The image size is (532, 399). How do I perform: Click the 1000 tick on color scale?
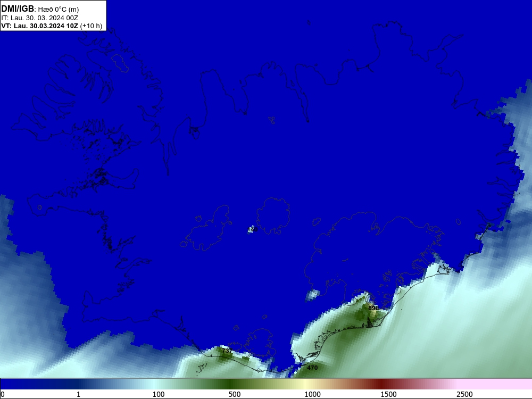point(312,394)
